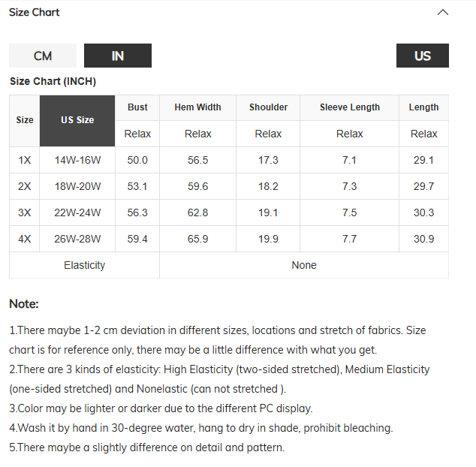This screenshot has width=476, height=467.
Task: Select the IN unit toggle
Action: 118,56
